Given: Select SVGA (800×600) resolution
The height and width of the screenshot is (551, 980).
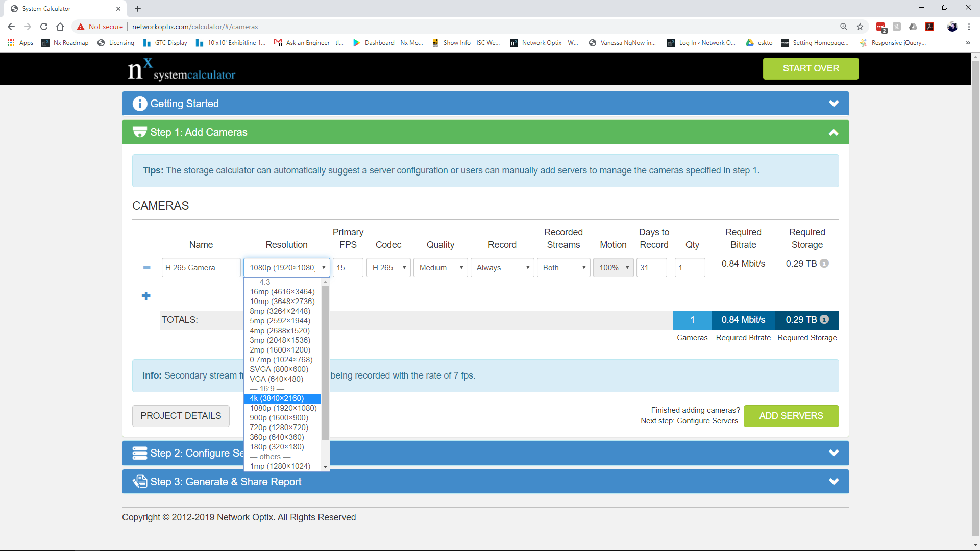Looking at the screenshot, I should coord(282,369).
